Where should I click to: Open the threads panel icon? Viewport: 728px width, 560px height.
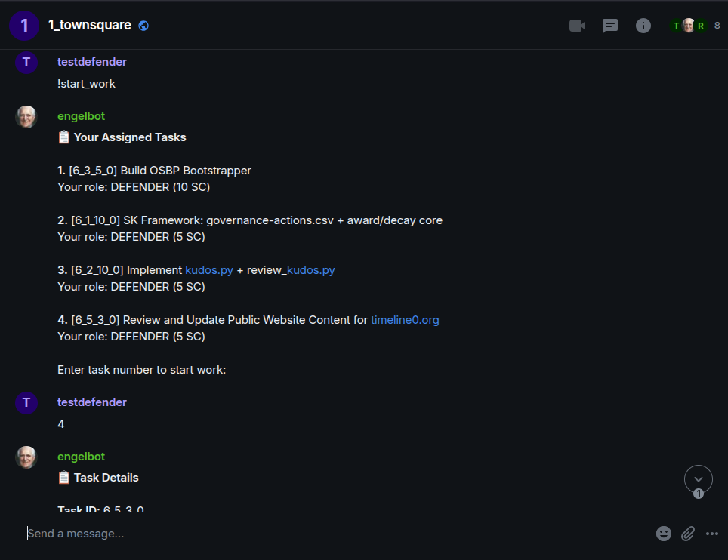610,26
